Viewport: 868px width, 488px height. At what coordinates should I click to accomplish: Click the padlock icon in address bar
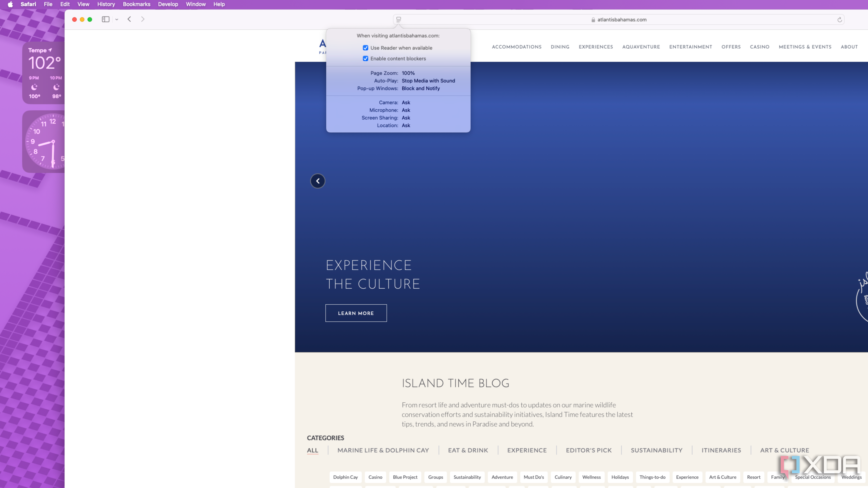593,20
